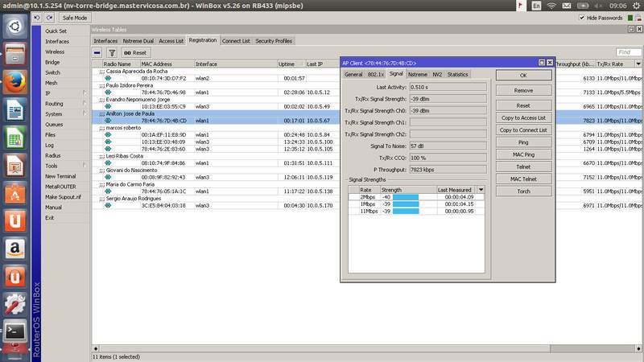Open Quick Set in the left menu
Image resolution: width=644 pixels, height=362 pixels.
click(x=56, y=31)
